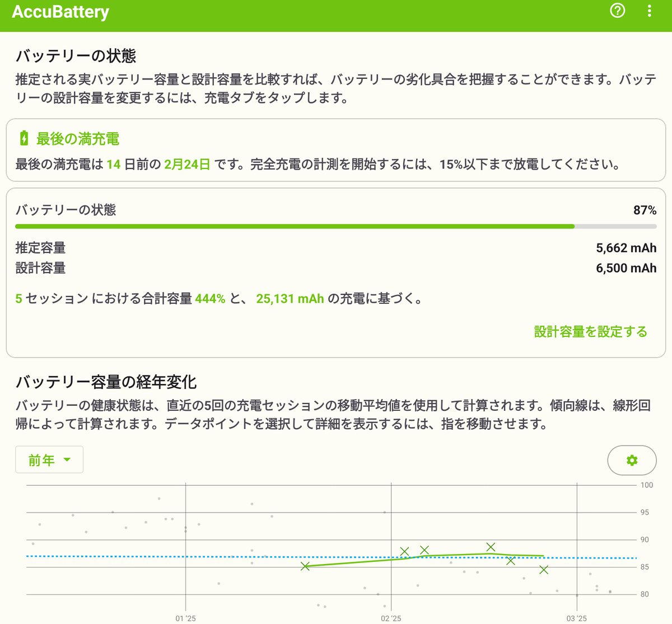Image resolution: width=672 pixels, height=624 pixels.
Task: Open the overflow menu in the app bar
Action: [x=648, y=11]
